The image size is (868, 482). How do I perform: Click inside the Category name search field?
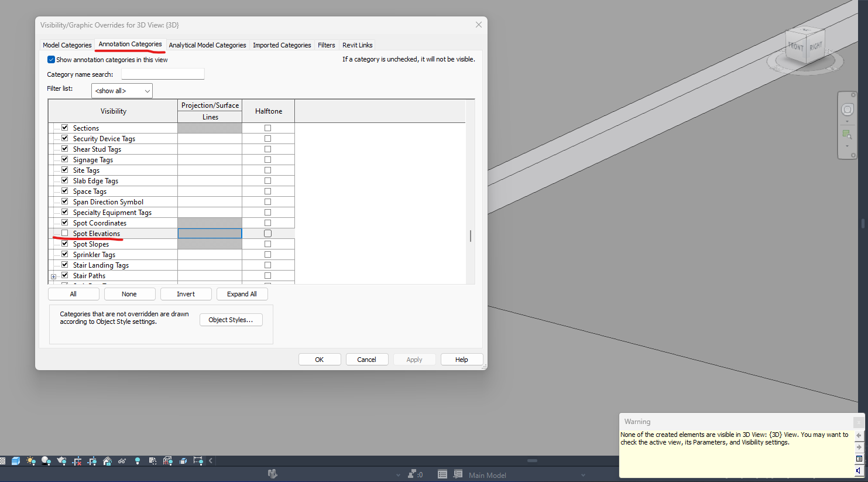[162, 73]
